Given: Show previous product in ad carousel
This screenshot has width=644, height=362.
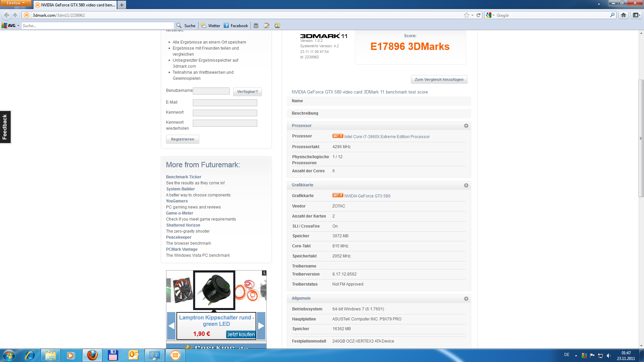Looking at the screenshot, I should point(171,325).
